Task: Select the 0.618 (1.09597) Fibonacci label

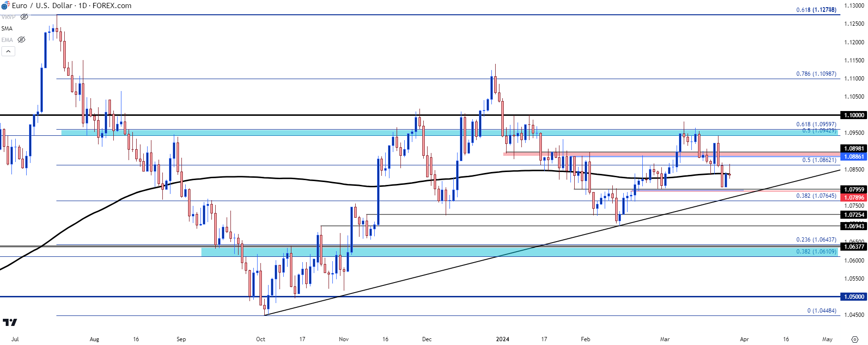Action: click(816, 124)
